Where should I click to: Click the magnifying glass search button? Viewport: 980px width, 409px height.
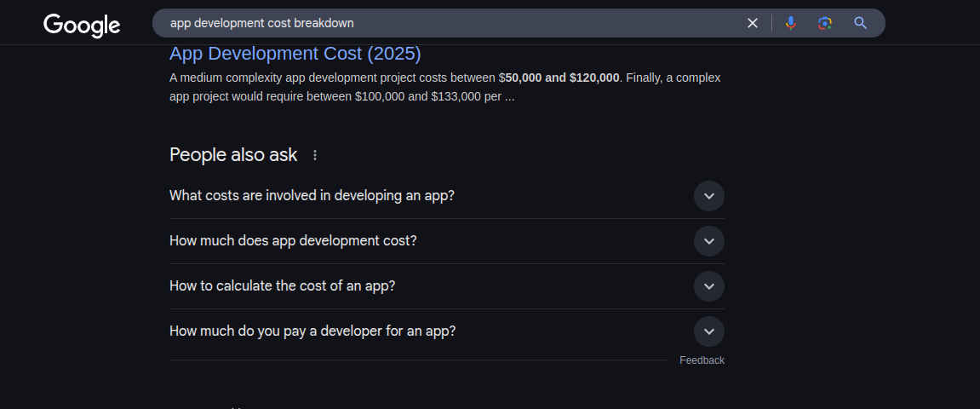coord(860,23)
